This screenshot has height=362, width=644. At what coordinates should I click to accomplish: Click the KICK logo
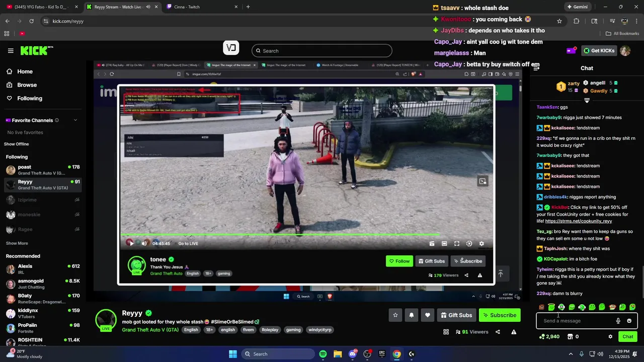coord(36,50)
